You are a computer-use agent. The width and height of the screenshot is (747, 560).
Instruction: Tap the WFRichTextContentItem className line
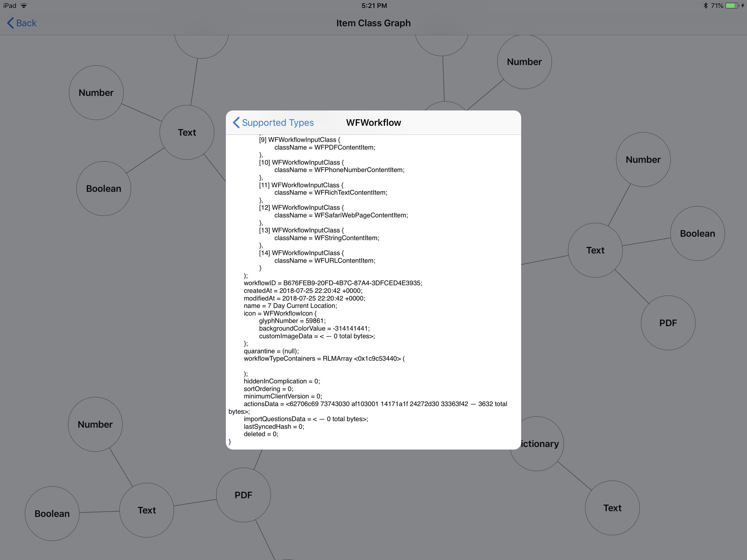(331, 192)
